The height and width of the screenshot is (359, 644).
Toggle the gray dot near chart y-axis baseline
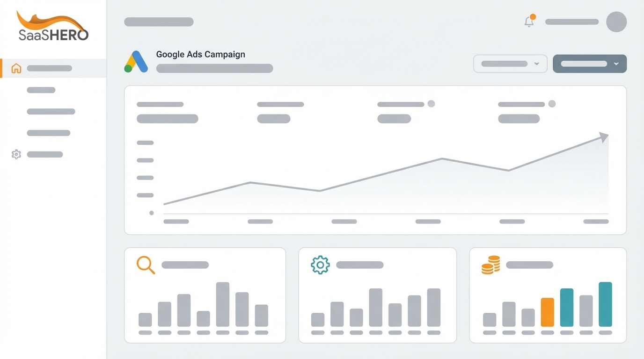pos(151,213)
